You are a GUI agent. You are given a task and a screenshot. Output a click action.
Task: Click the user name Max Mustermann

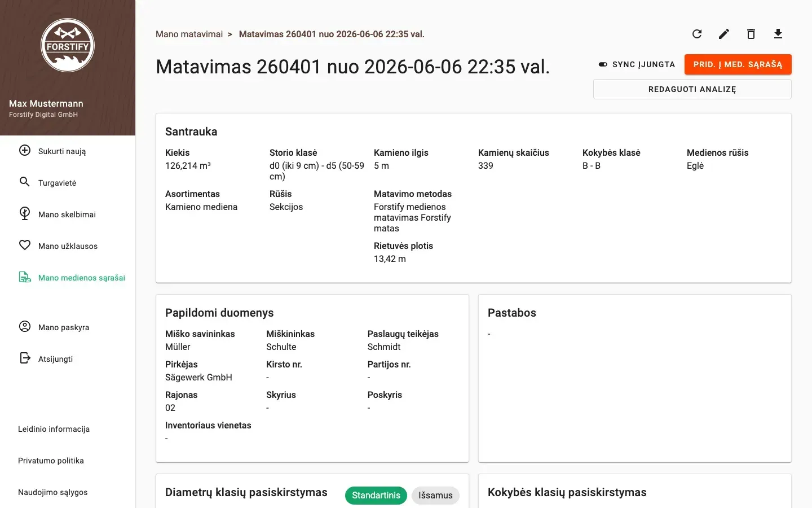coord(46,103)
